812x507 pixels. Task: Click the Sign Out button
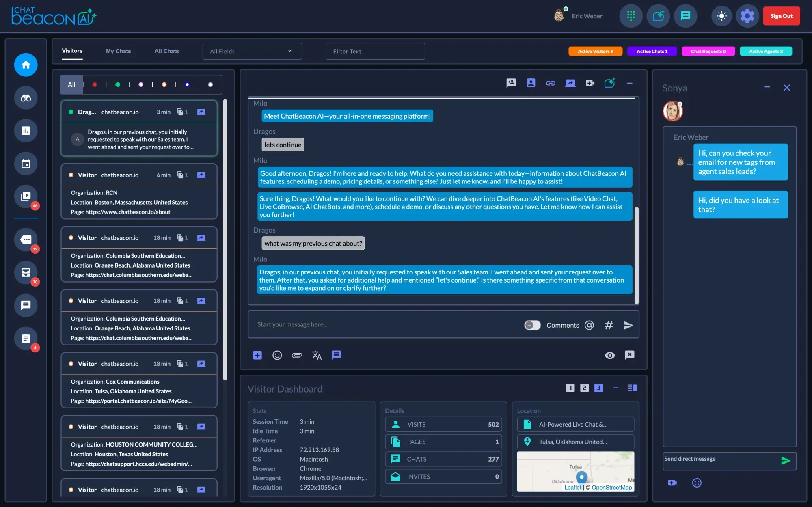[781, 16]
